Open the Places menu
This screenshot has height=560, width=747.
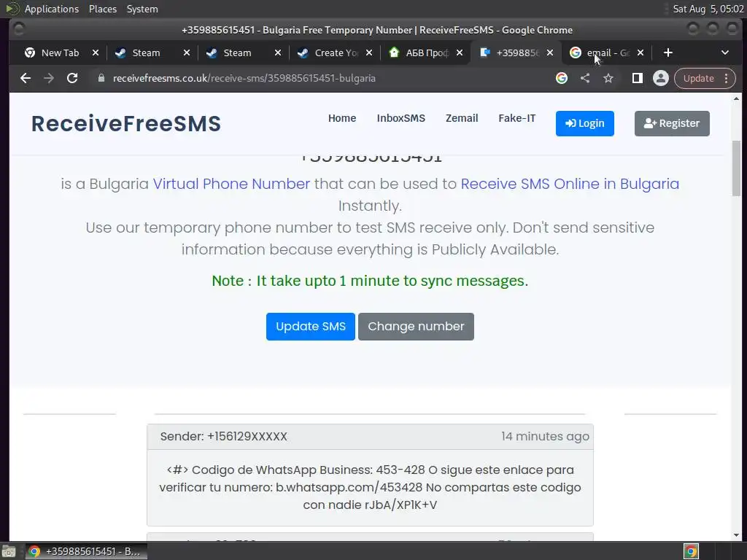102,9
